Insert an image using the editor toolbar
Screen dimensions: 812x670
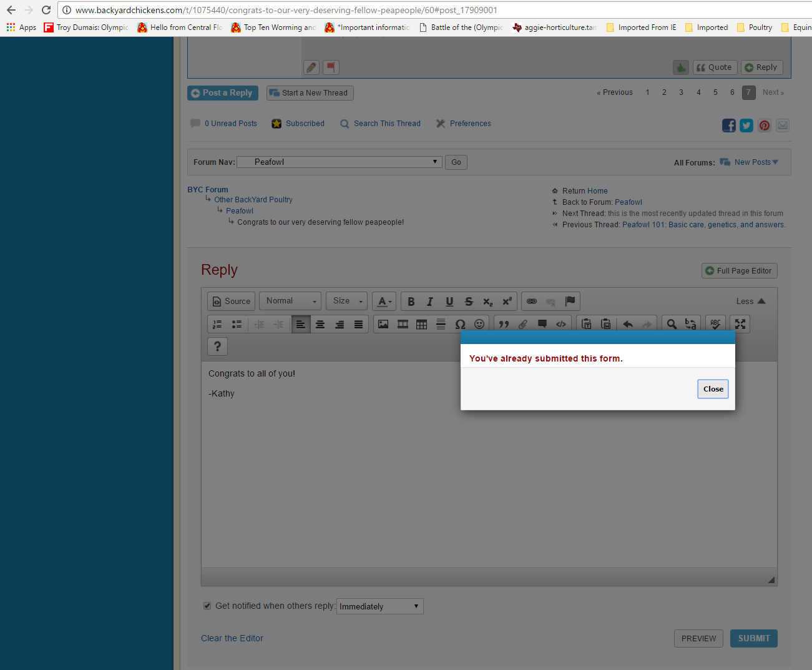pyautogui.click(x=383, y=324)
